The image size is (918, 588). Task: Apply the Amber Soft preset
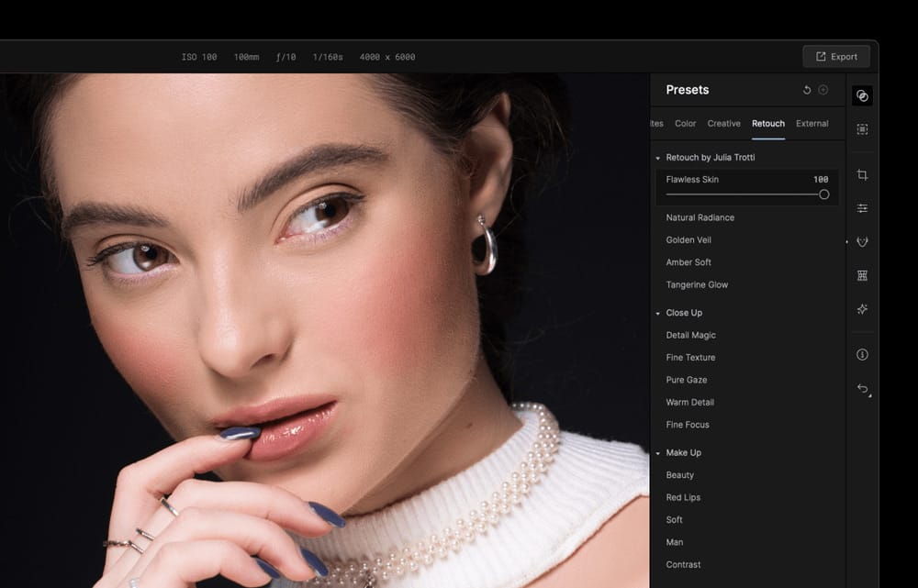tap(688, 262)
